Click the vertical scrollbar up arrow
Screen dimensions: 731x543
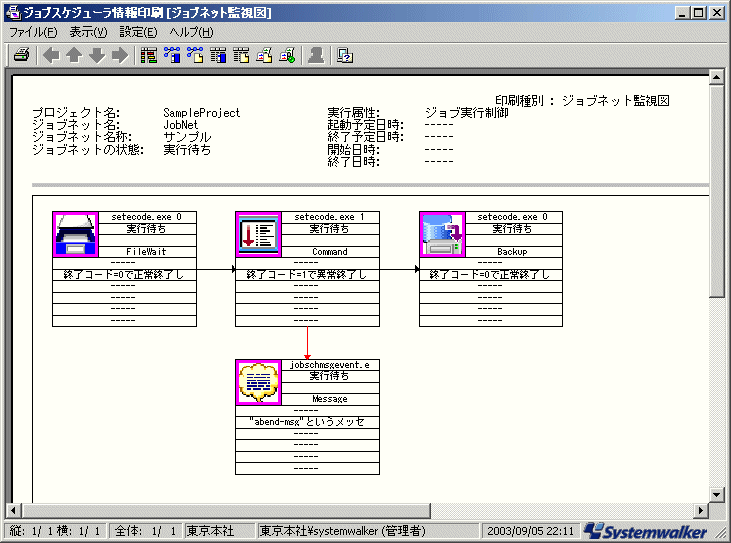[717, 77]
